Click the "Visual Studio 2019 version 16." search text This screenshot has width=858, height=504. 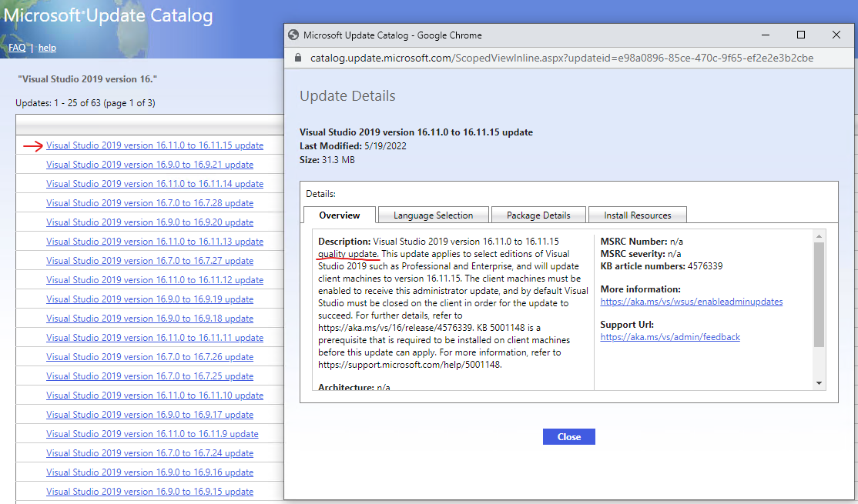(88, 79)
